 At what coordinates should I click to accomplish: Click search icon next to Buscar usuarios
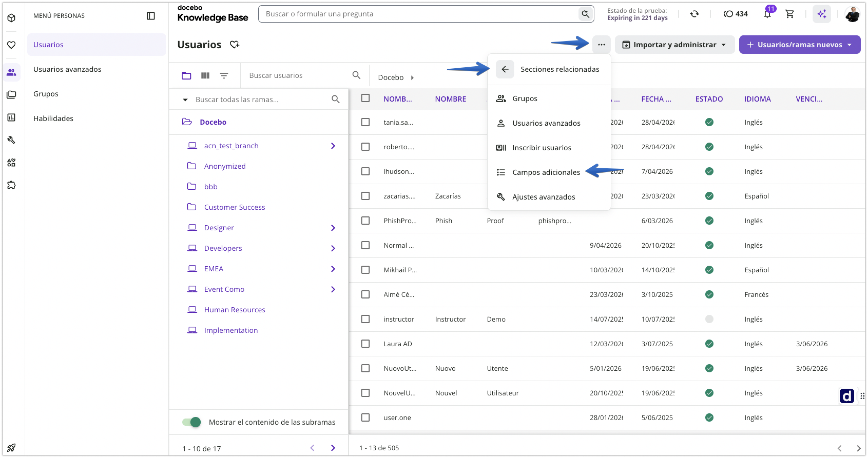click(356, 75)
